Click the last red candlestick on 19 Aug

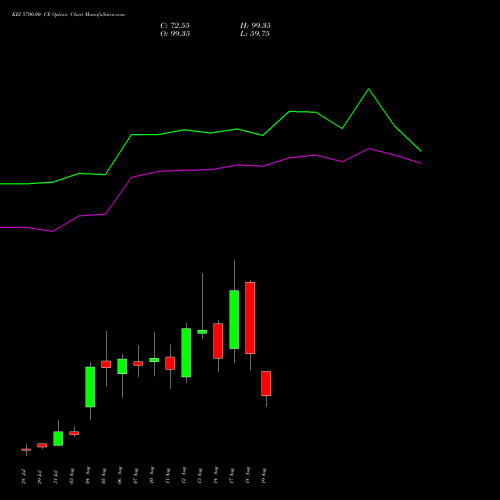click(x=266, y=383)
